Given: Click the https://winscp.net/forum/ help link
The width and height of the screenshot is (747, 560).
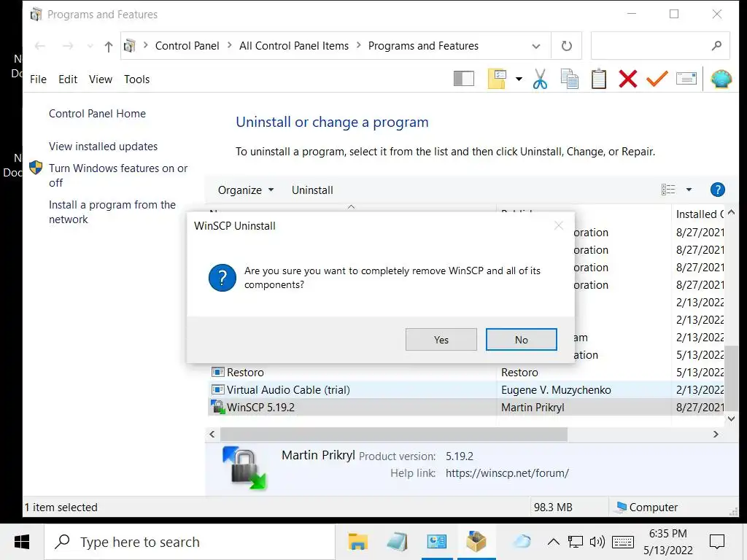Looking at the screenshot, I should (508, 473).
